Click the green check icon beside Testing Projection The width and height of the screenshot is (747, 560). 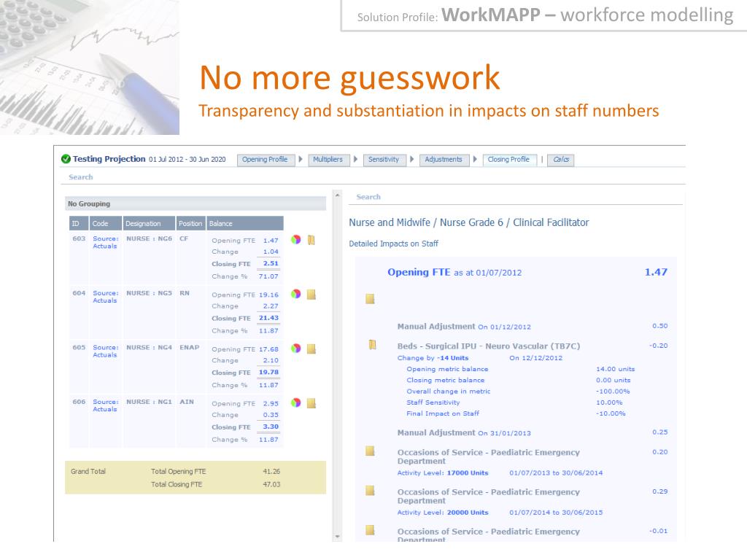tap(66, 159)
